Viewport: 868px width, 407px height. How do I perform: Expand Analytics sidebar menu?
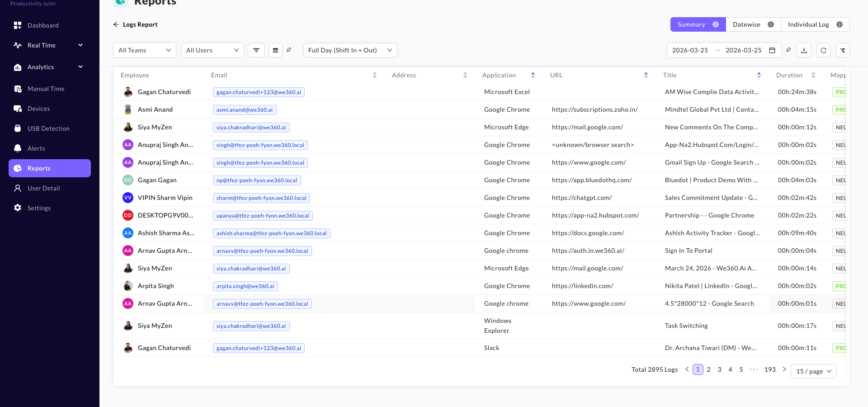[x=50, y=67]
